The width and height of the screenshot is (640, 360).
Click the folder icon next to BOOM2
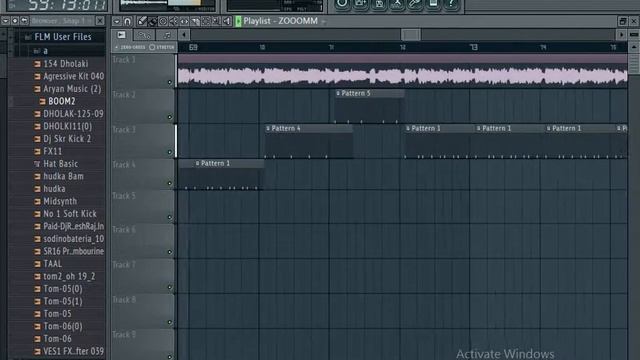click(x=42, y=101)
